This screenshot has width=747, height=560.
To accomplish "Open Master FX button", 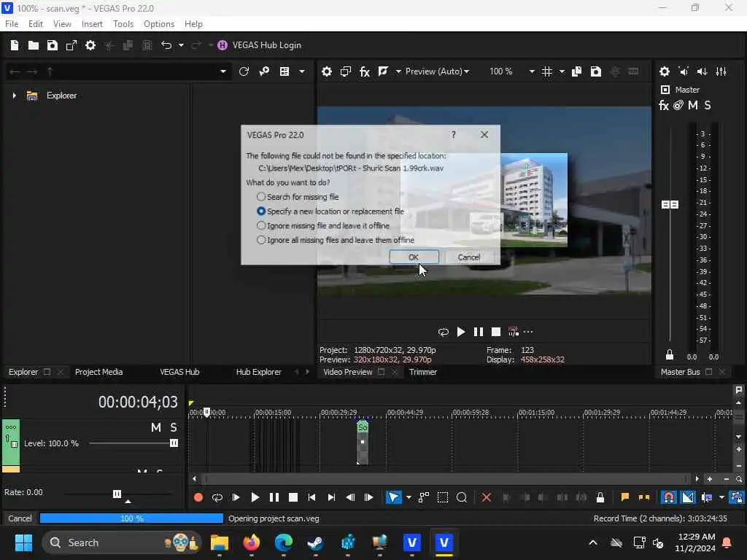I will click(x=664, y=105).
